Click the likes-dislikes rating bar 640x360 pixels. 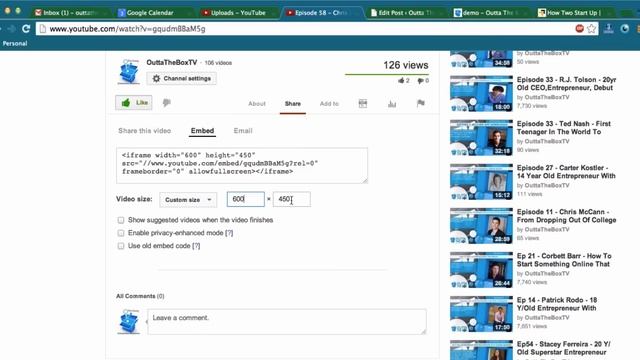pos(387,75)
